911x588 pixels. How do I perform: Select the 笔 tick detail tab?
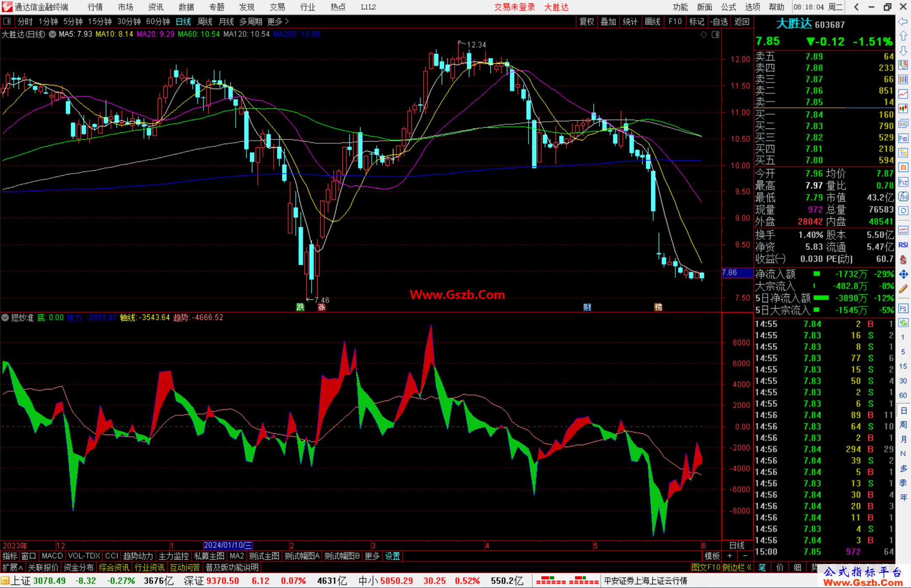tap(762, 567)
